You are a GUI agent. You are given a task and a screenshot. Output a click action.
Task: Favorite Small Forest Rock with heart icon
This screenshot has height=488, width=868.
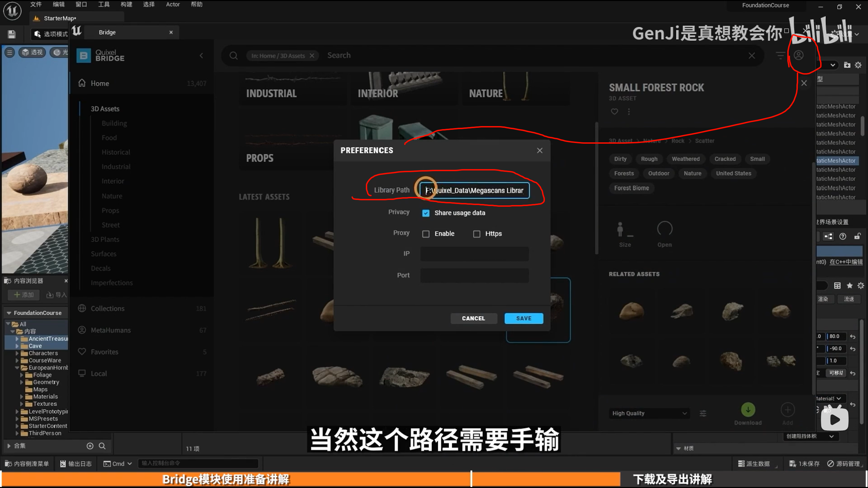click(614, 111)
